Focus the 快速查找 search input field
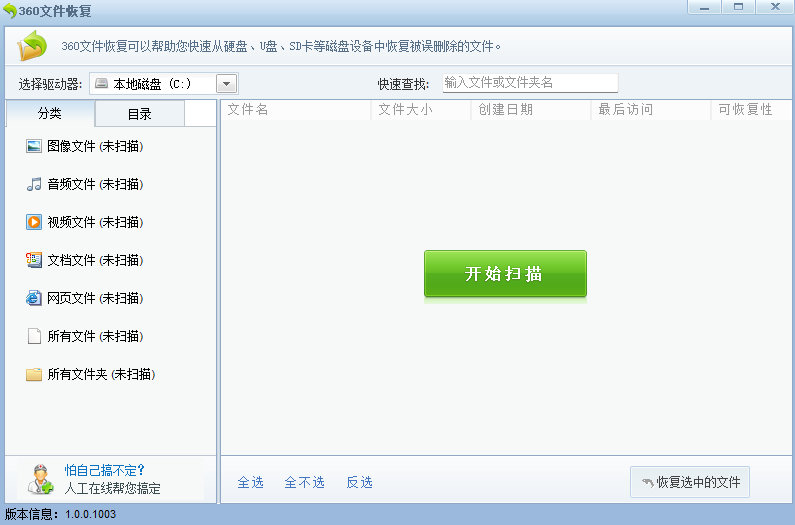Screen dimensions: 795x525 530,83
